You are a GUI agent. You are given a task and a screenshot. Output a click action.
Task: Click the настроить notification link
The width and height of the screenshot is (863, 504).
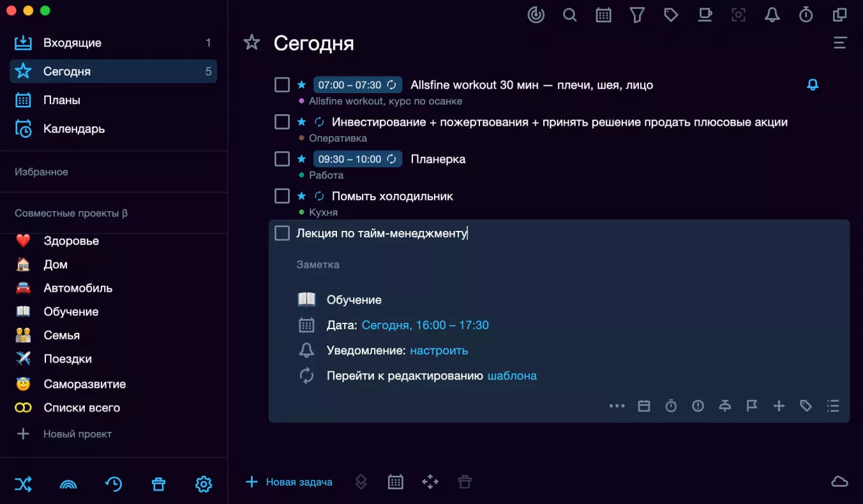[439, 351]
